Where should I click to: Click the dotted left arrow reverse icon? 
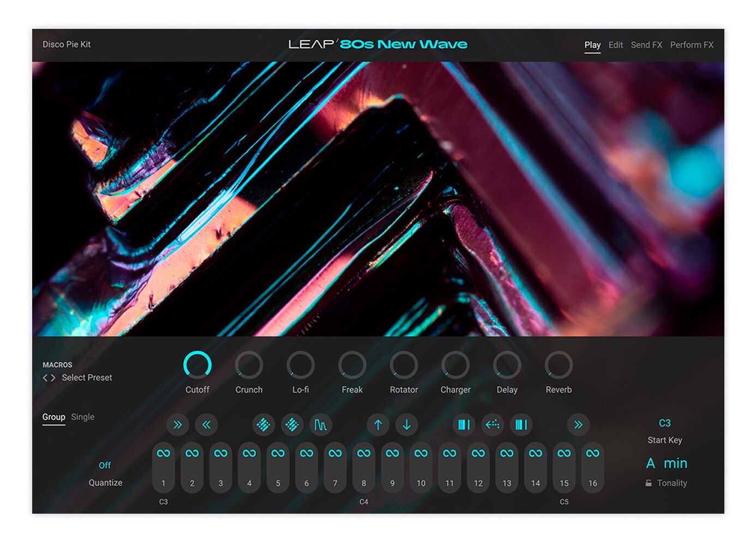(x=493, y=425)
